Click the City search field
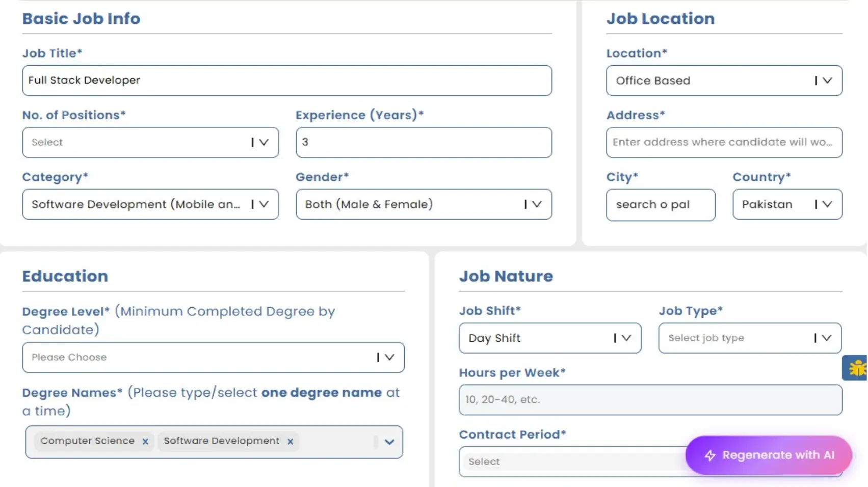Screen dimensions: 868x487 pyautogui.click(x=661, y=205)
